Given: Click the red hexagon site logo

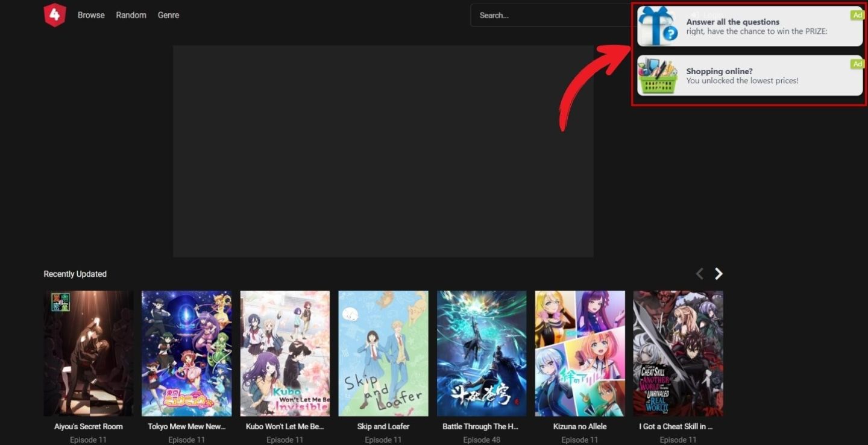Looking at the screenshot, I should coord(54,15).
